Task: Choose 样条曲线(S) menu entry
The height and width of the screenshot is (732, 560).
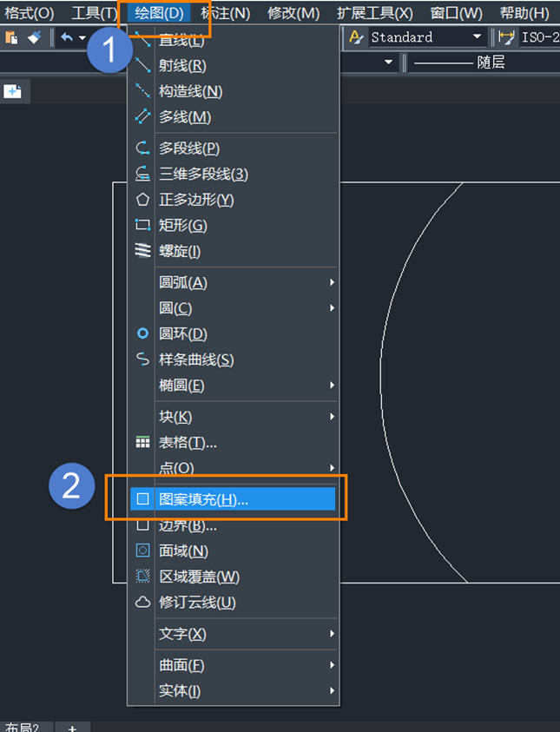Action: coord(233,359)
